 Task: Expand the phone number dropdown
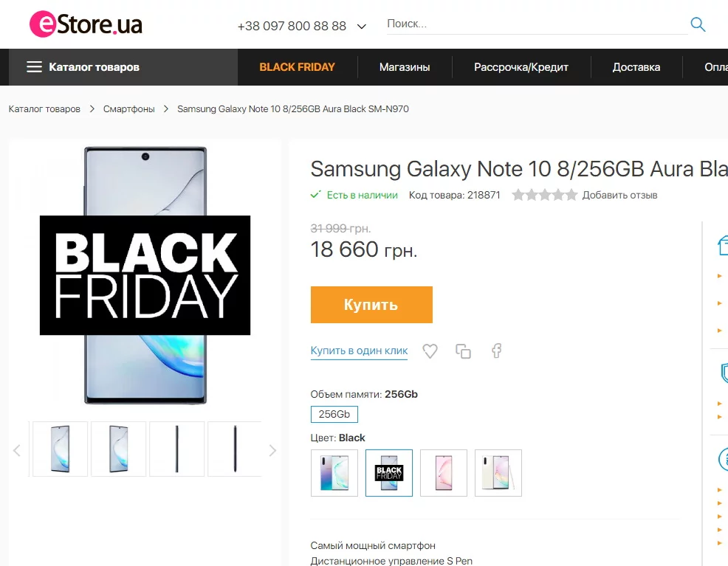point(362,27)
